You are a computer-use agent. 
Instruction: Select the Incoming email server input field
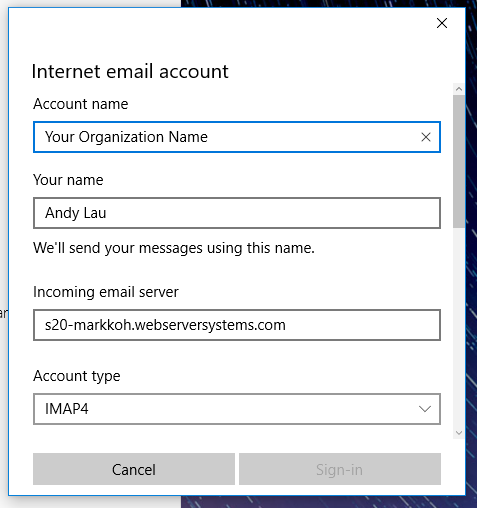[x=237, y=325]
